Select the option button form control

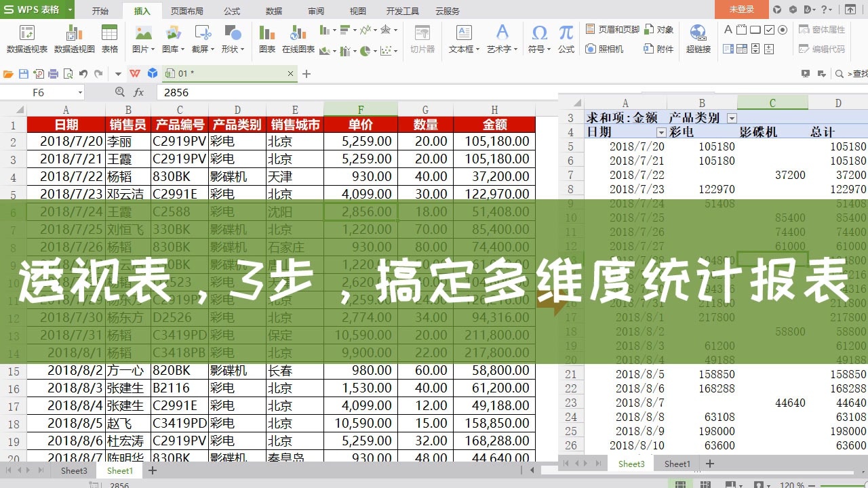tap(783, 30)
